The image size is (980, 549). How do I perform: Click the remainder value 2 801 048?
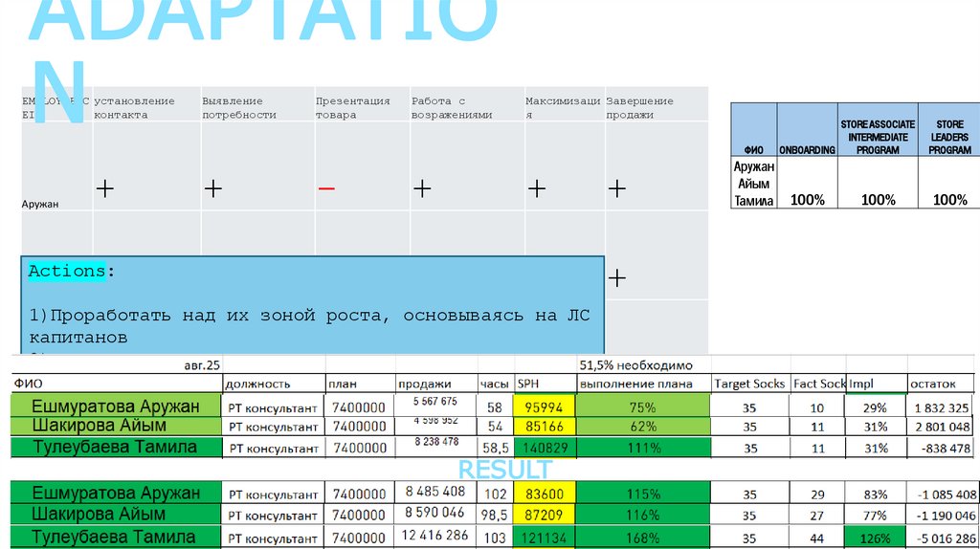(942, 428)
